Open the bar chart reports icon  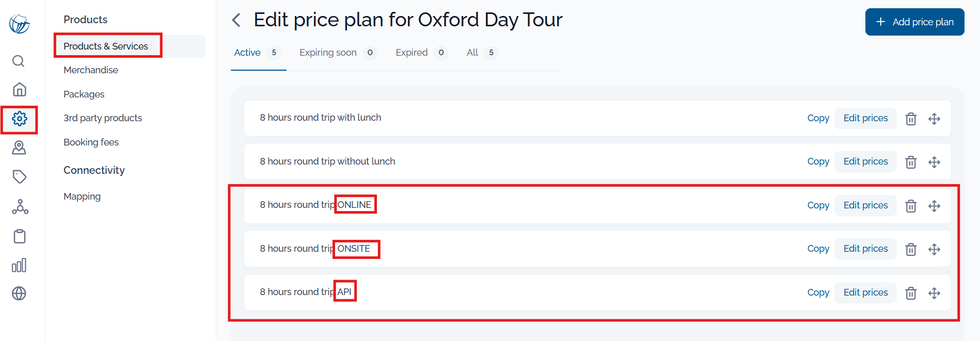(x=19, y=265)
